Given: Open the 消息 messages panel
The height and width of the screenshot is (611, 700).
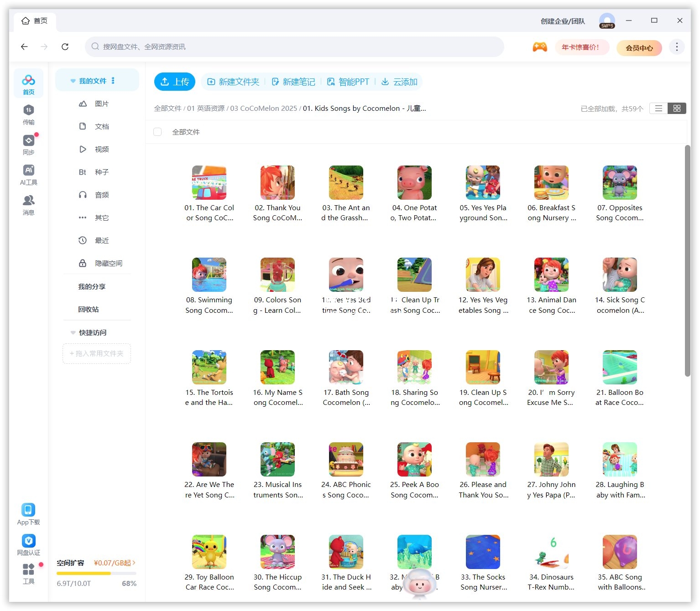Looking at the screenshot, I should pyautogui.click(x=28, y=205).
